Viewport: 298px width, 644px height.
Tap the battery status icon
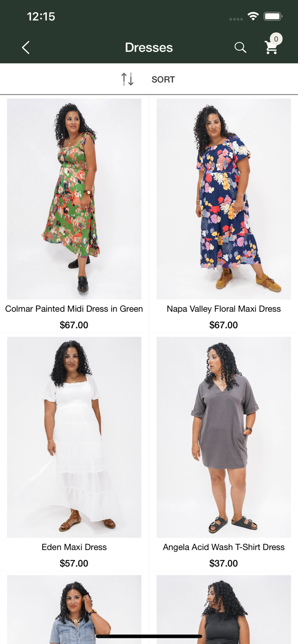click(273, 16)
